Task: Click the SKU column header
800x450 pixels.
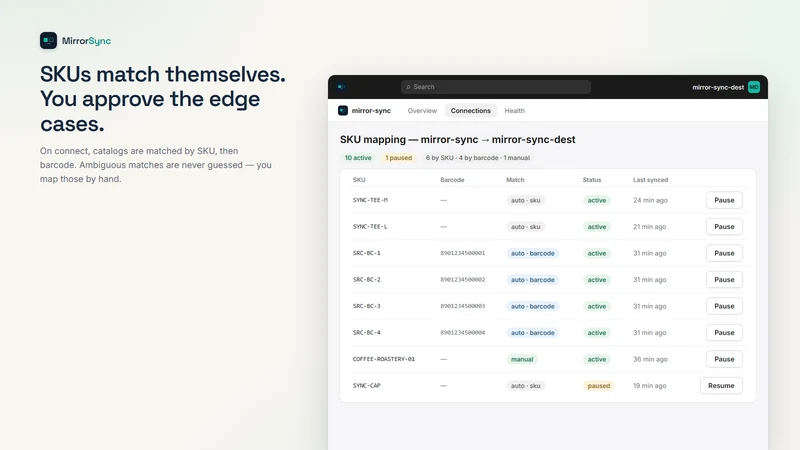Action: coord(359,180)
